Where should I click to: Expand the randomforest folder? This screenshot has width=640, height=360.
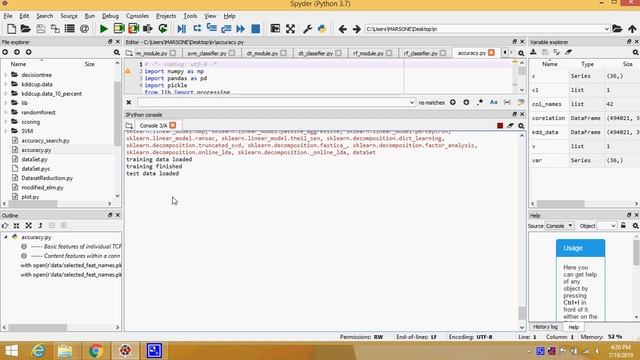click(x=6, y=113)
